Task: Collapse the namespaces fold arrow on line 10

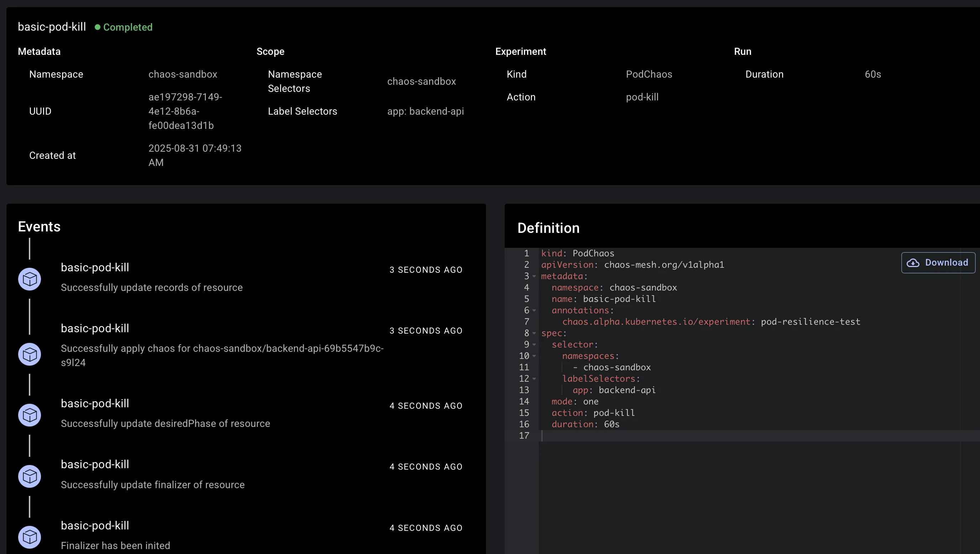Action: click(x=534, y=356)
